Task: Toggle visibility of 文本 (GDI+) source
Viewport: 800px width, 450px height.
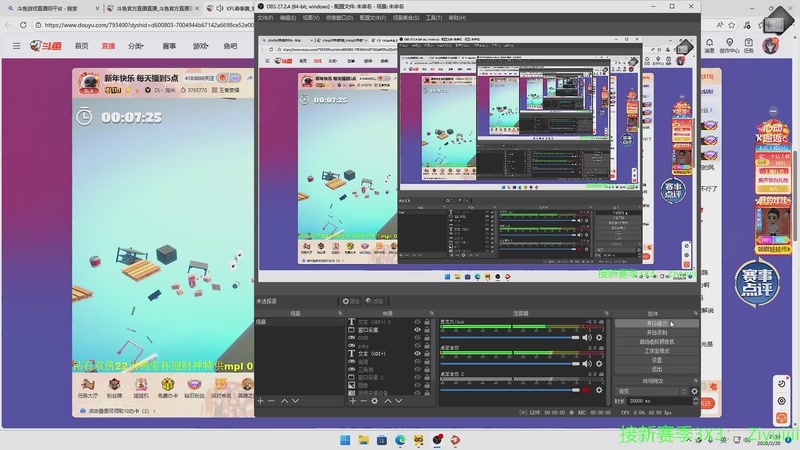Action: click(417, 353)
